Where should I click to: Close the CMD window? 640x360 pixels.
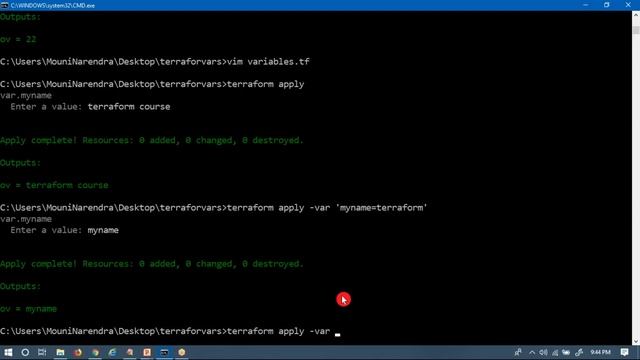pos(628,5)
